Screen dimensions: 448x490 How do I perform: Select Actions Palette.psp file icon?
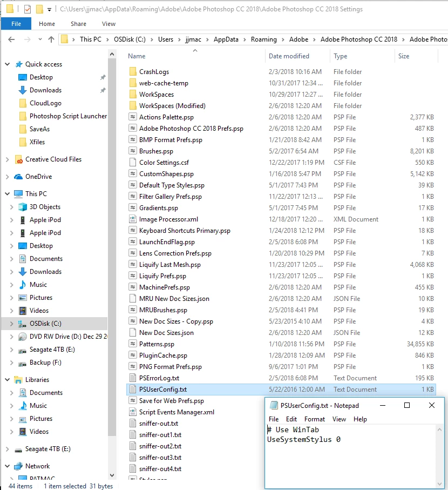133,117
